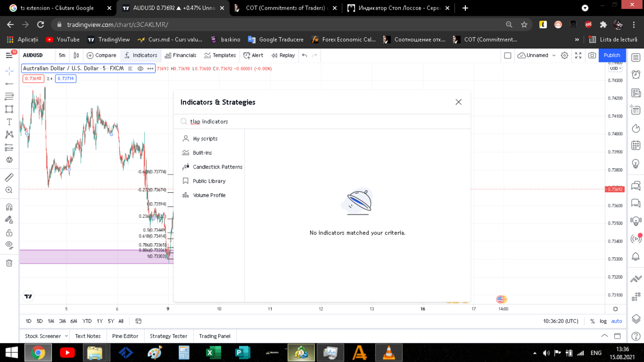
Task: Open chart settings gear icon
Action: pyautogui.click(x=565, y=55)
